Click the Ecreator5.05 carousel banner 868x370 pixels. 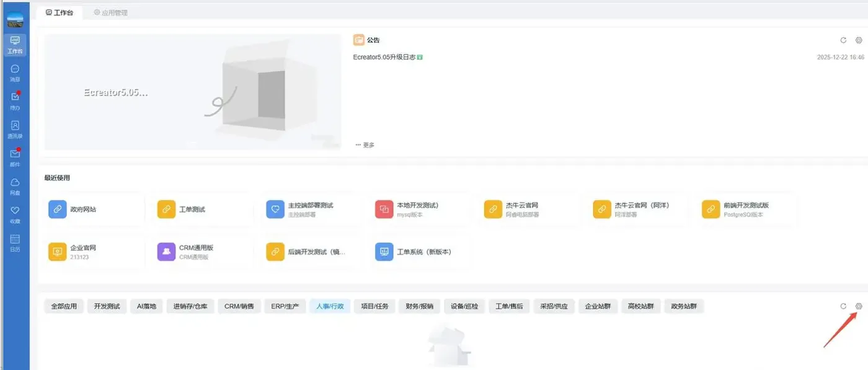click(x=192, y=92)
